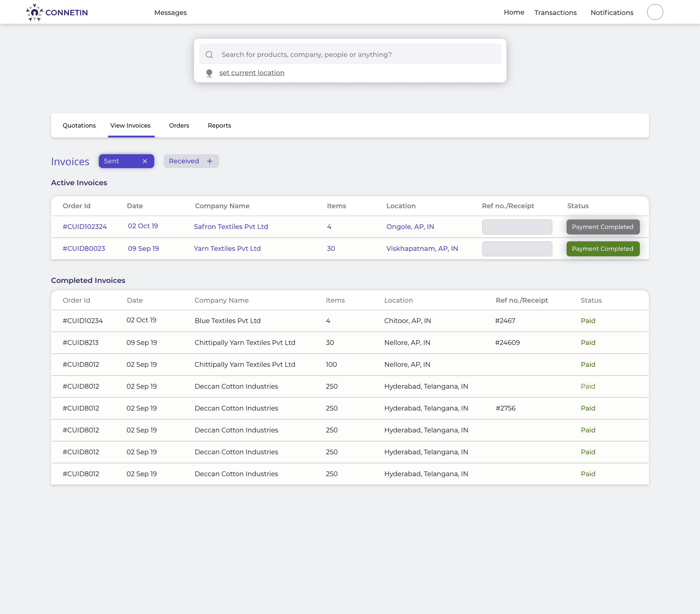Viewport: 700px width, 614px height.
Task: Click the search magnifier icon
Action: click(209, 55)
